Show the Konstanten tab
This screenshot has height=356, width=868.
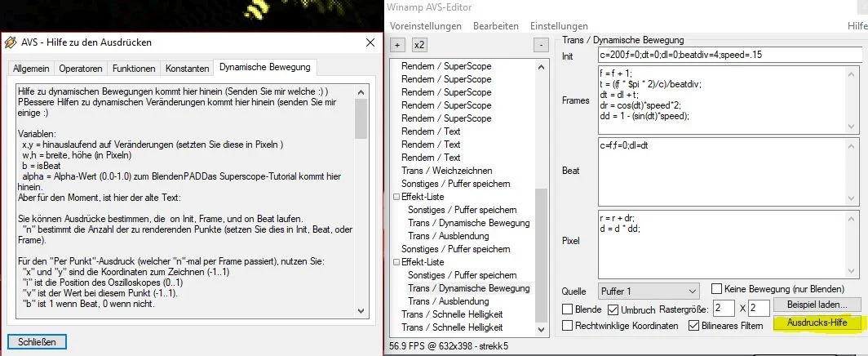pos(187,69)
